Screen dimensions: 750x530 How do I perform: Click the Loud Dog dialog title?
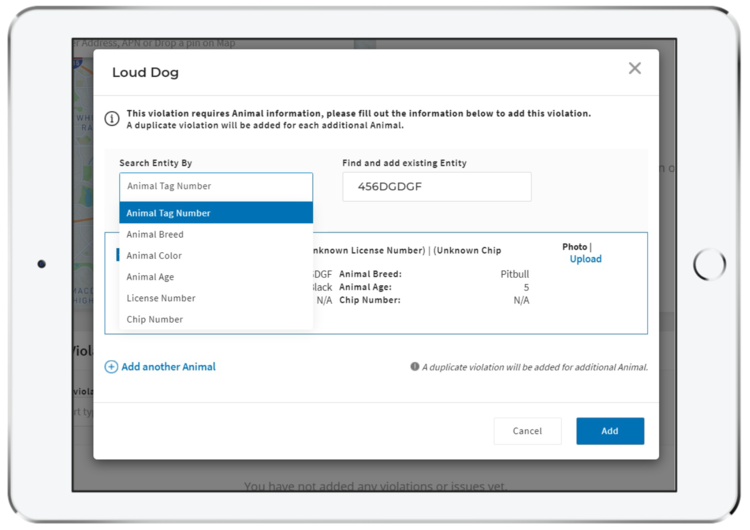(145, 73)
